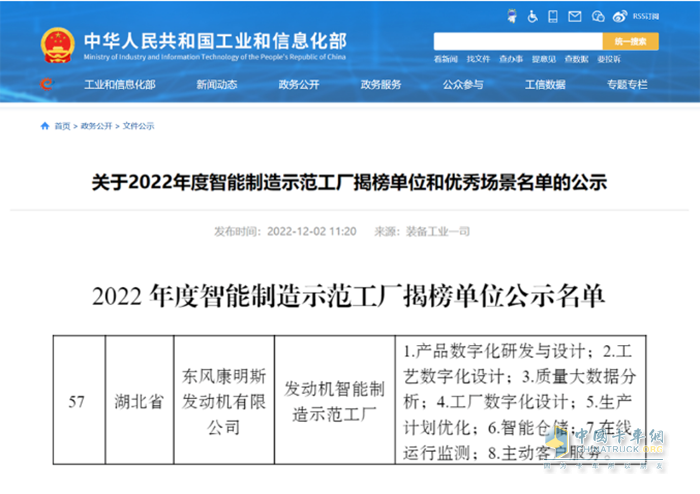This screenshot has width=700, height=494.
Task: Click the home icon in breadcrumb
Action: point(44,126)
